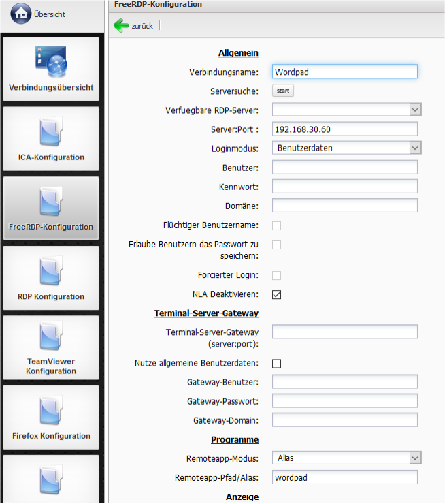Click the Verbindungsname text field
The image size is (447, 504).
pyautogui.click(x=344, y=72)
